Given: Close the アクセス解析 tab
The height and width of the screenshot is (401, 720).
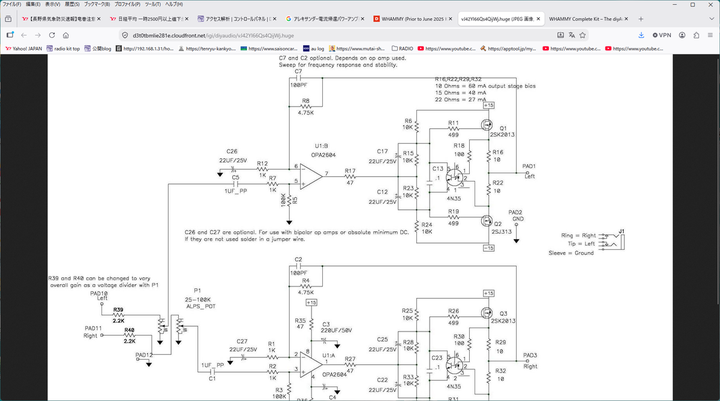Looking at the screenshot, I should (x=275, y=19).
